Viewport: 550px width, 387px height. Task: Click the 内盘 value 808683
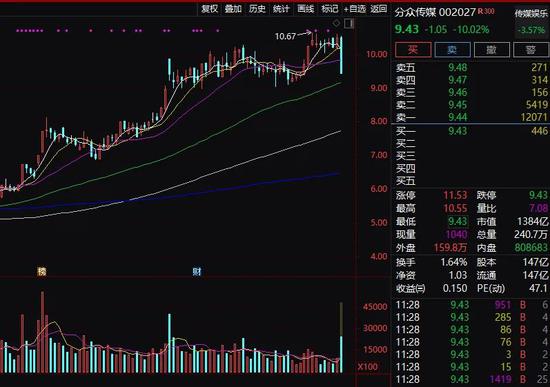pos(531,248)
